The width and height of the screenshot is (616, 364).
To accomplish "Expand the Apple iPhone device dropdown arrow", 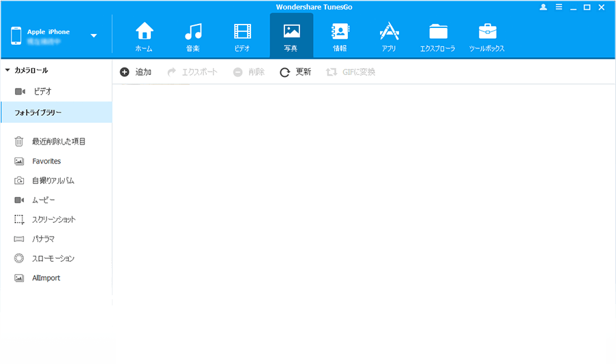I will pyautogui.click(x=93, y=35).
